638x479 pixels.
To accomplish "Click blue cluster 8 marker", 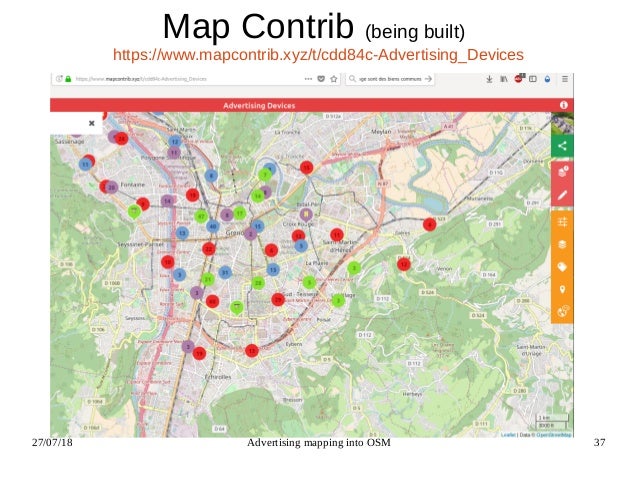I will 211,176.
